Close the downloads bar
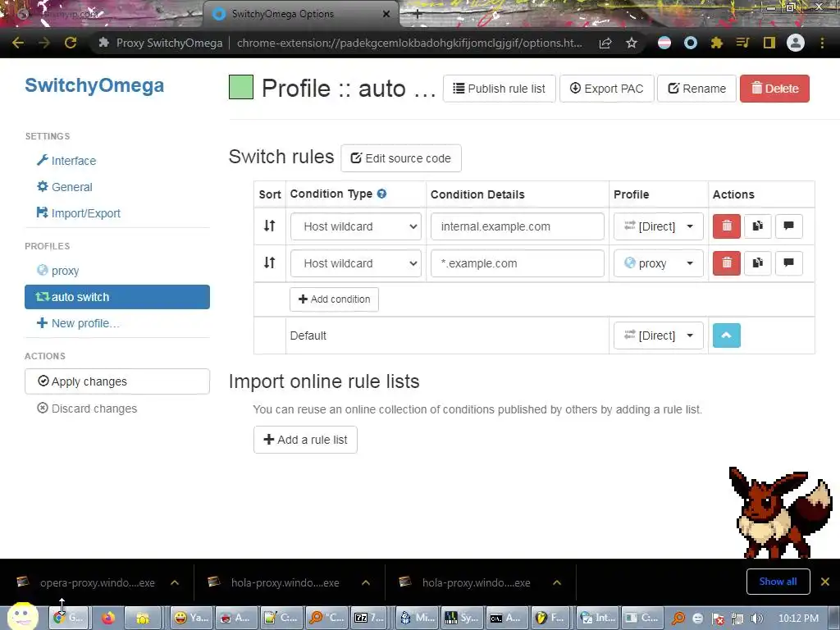The image size is (840, 630). point(825,582)
